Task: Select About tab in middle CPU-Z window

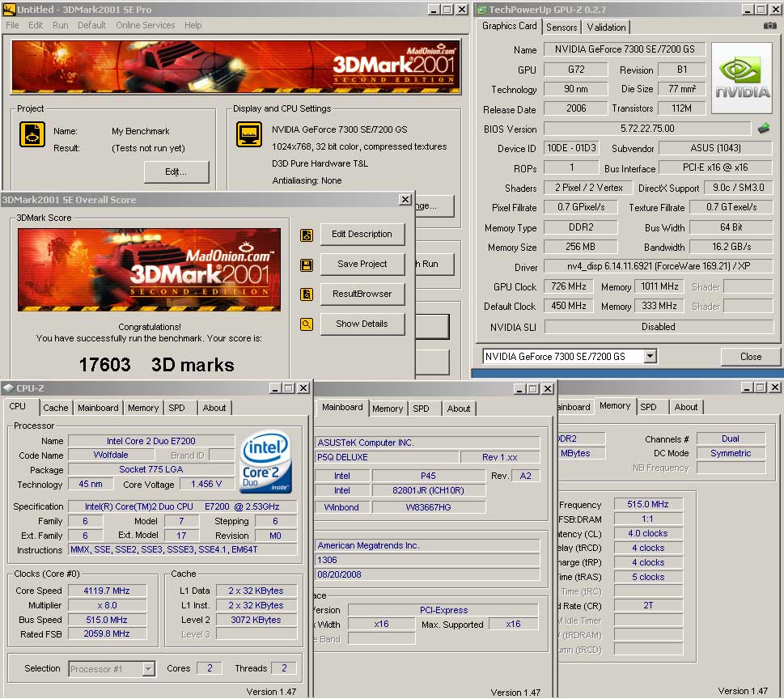Action: 459,409
